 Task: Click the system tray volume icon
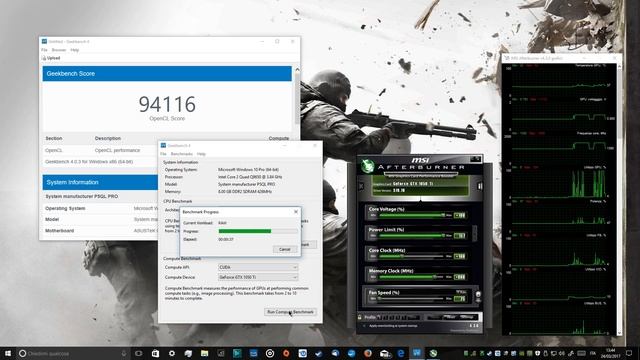pyautogui.click(x=562, y=353)
